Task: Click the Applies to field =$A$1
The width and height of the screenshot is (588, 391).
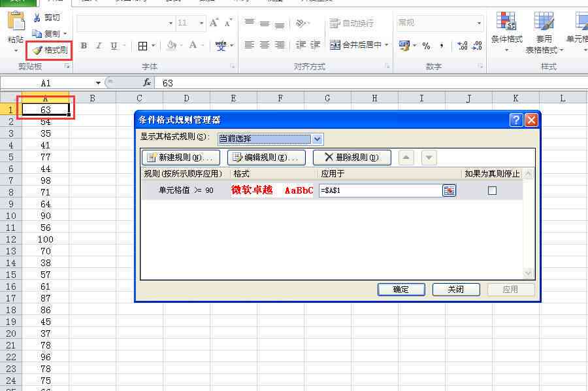Action: pyautogui.click(x=380, y=191)
